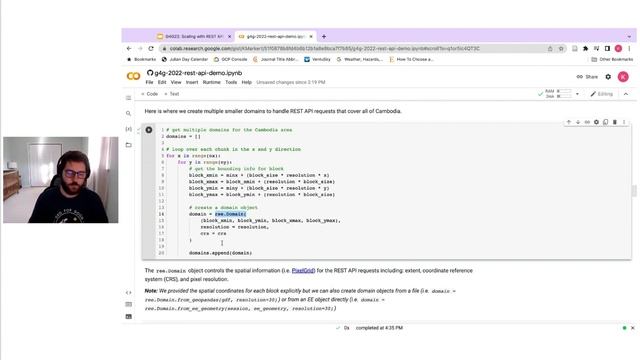Add a Code cell

click(x=149, y=94)
